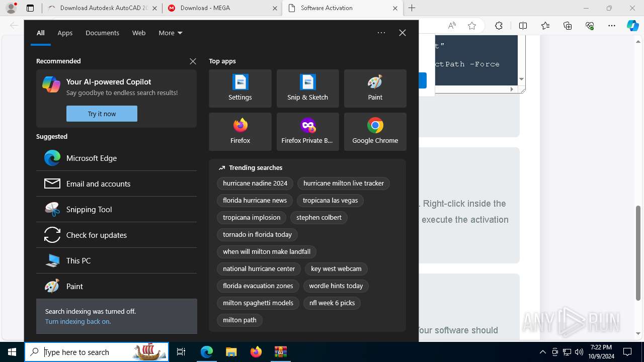Open browser Extensions icon
Screen dimensions: 644x362
coord(499,26)
